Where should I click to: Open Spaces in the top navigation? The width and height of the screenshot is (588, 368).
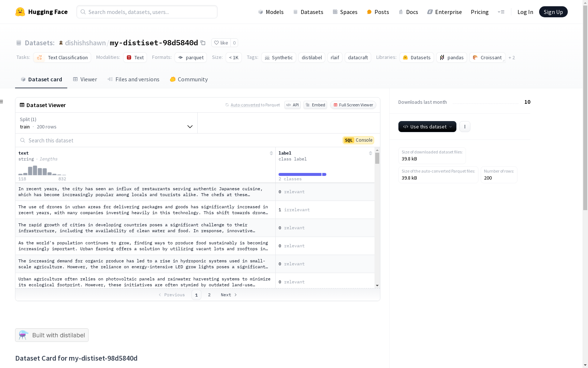click(x=345, y=12)
